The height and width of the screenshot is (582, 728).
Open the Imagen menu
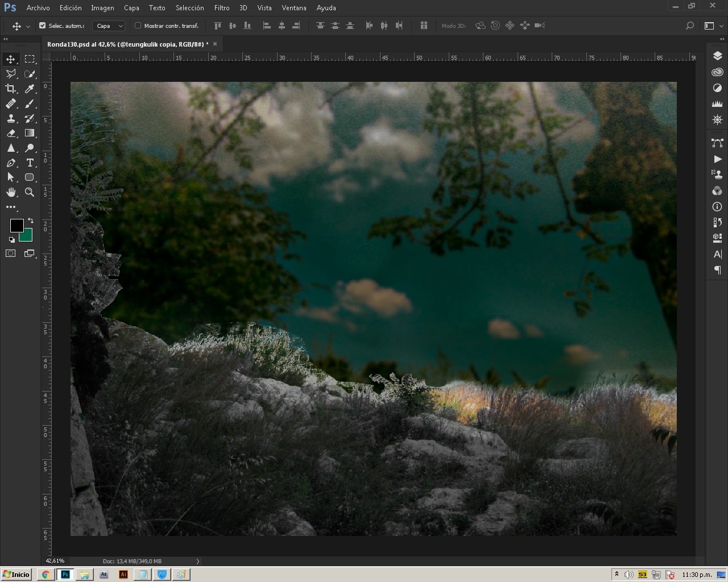coord(102,8)
